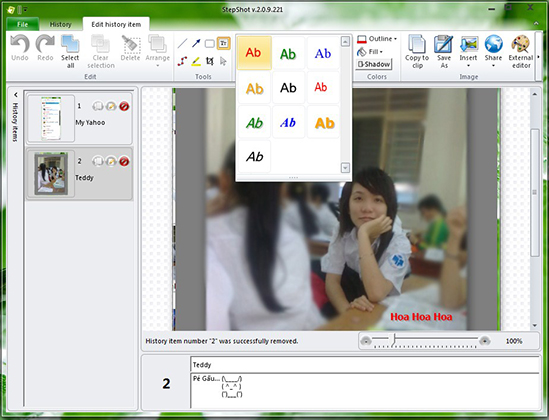Collapse the ribbon using top-right chevron
The height and width of the screenshot is (420, 549).
coord(536,23)
